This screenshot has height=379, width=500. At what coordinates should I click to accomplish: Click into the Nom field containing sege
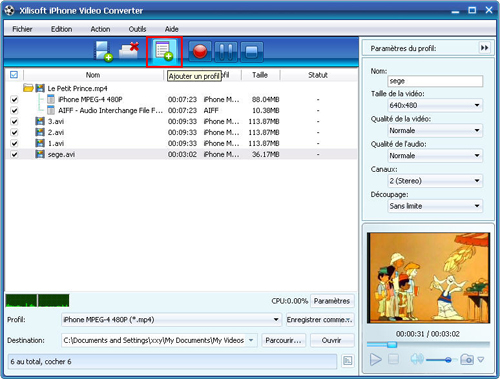435,81
